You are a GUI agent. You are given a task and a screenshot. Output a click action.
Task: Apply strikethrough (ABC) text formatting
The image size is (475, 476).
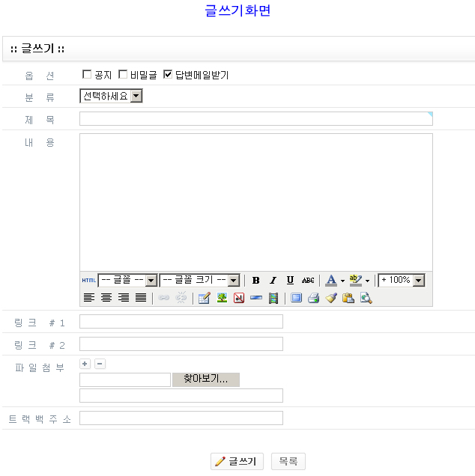coord(308,280)
